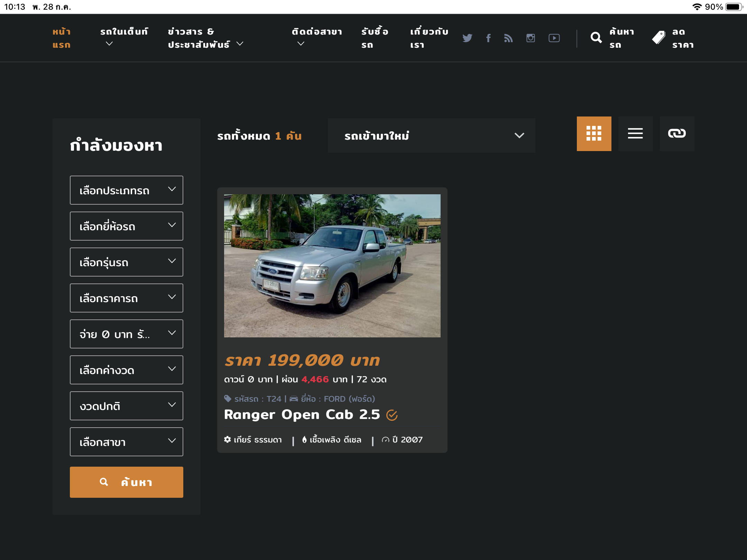Viewport: 747px width, 560px height.
Task: Open the Ranger Open Cab 2.5 title link
Action: coord(302,414)
